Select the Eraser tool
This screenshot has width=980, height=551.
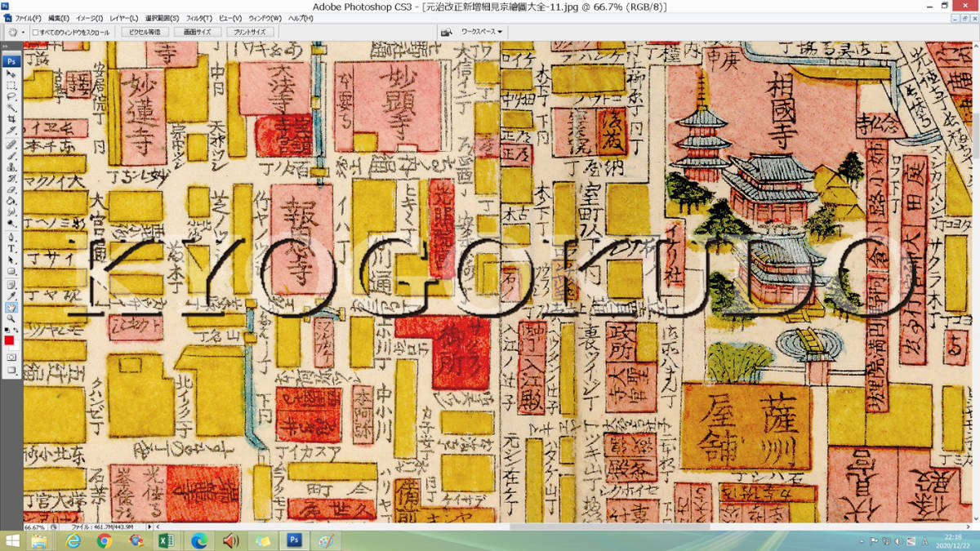[11, 189]
